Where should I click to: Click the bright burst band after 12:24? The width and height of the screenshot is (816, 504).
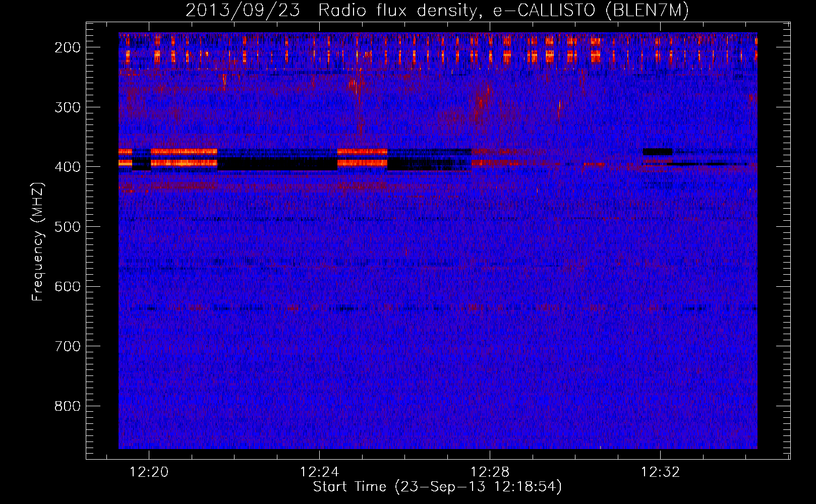(362, 157)
